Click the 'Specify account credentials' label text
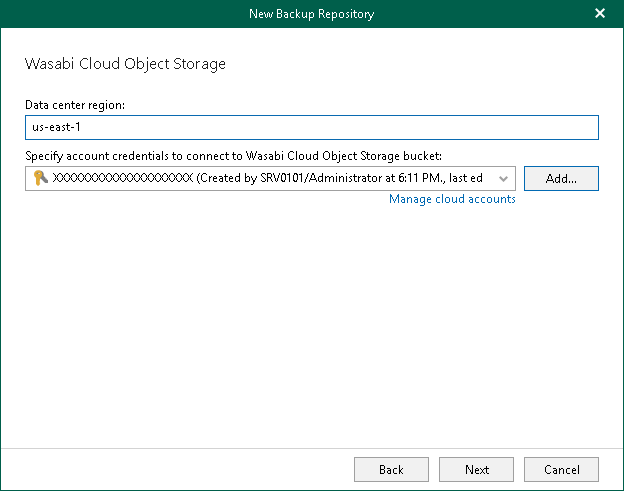624x491 pixels. [x=233, y=156]
